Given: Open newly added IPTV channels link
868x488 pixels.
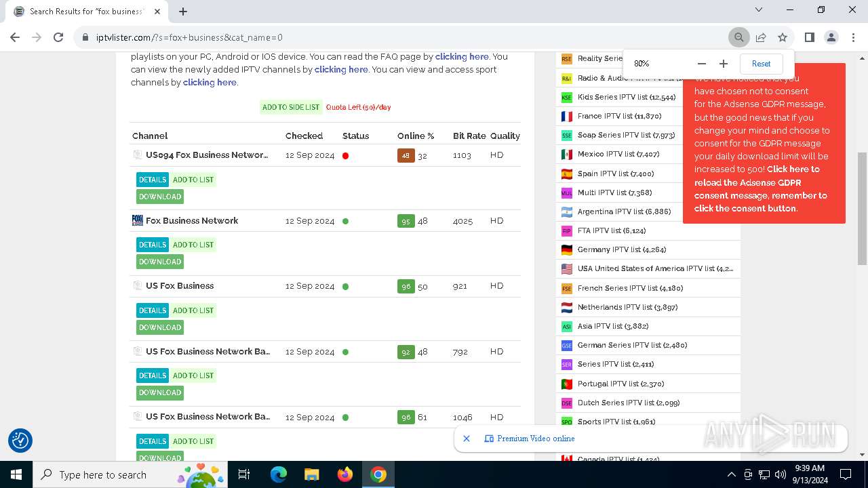Looking at the screenshot, I should [341, 69].
